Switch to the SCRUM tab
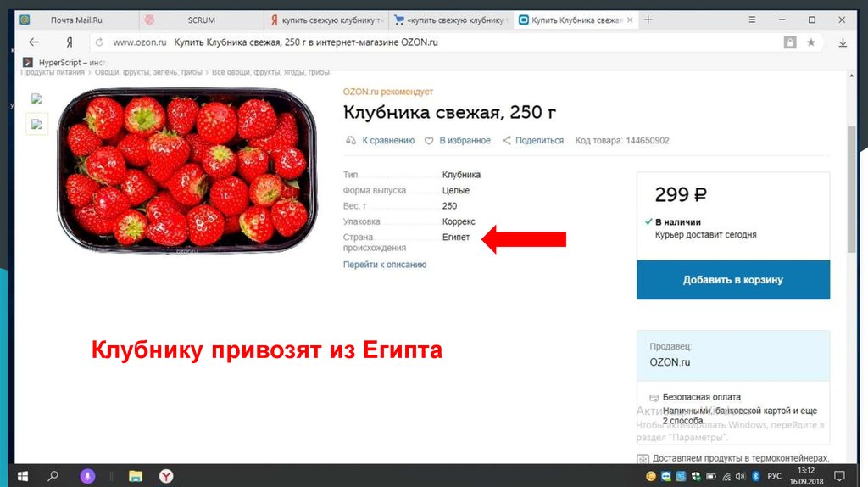Image resolution: width=868 pixels, height=487 pixels. [201, 20]
